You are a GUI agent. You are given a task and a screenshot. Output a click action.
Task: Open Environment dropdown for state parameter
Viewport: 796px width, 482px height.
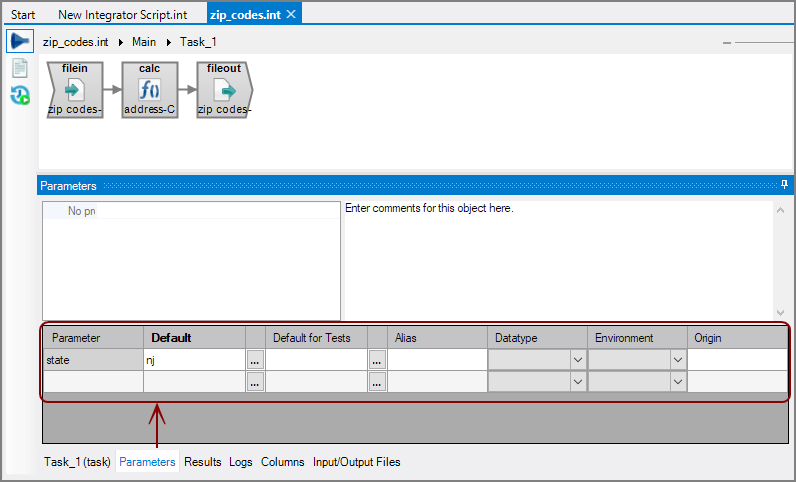[677, 359]
